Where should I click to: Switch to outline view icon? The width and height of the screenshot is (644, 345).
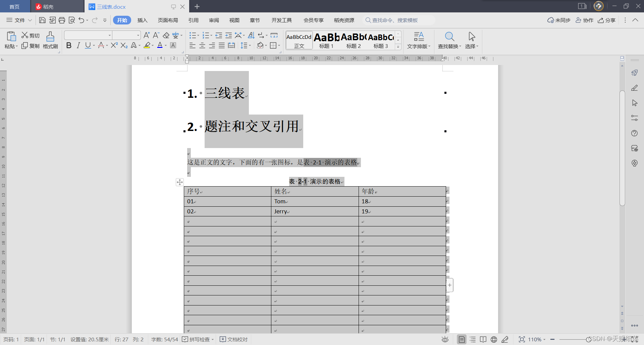[473, 339]
